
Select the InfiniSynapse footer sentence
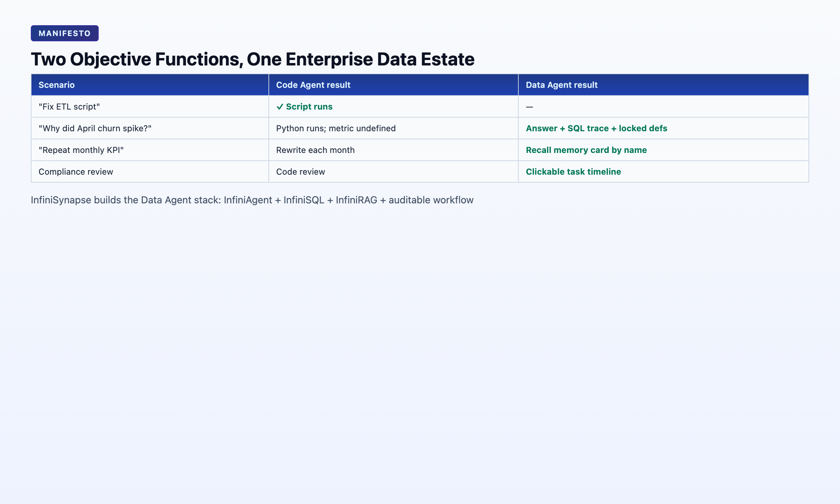[x=252, y=200]
